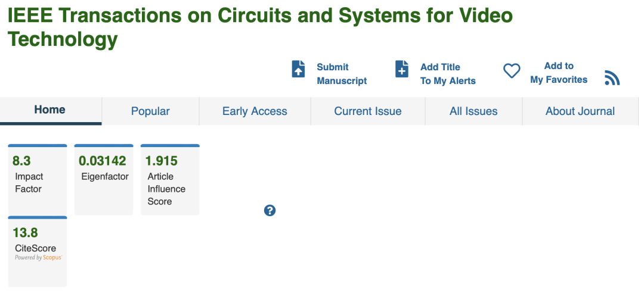Click the Article Influence Score card

170,179
